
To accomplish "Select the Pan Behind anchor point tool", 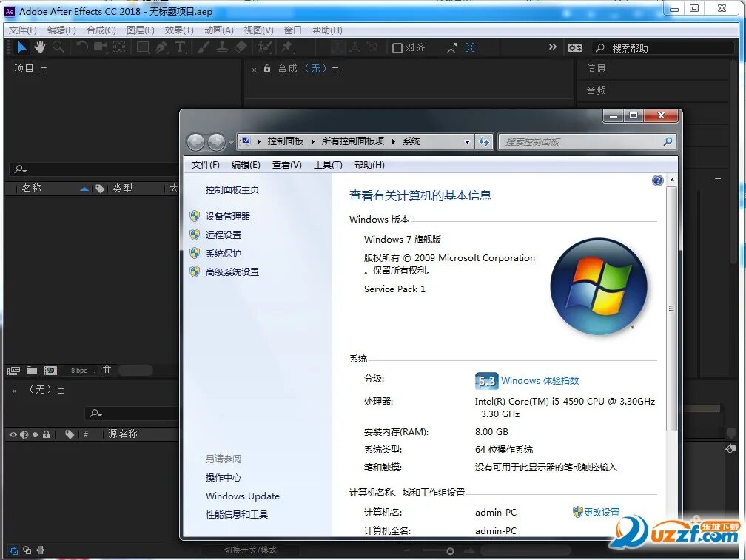I will 119,47.
